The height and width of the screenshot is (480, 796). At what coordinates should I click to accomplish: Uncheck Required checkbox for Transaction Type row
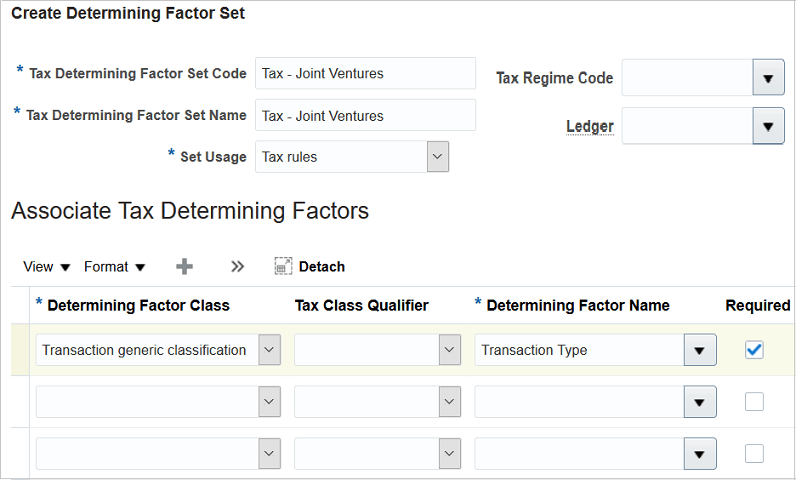point(755,350)
